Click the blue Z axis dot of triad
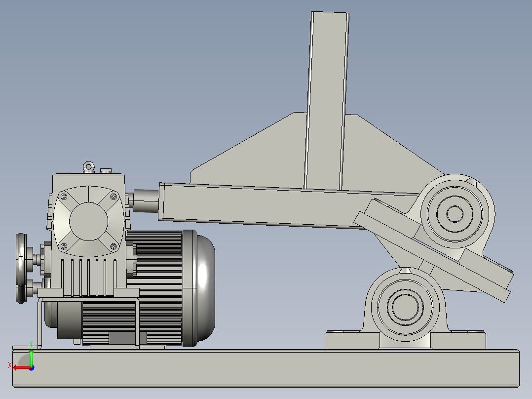The height and width of the screenshot is (399, 532). coord(32,368)
